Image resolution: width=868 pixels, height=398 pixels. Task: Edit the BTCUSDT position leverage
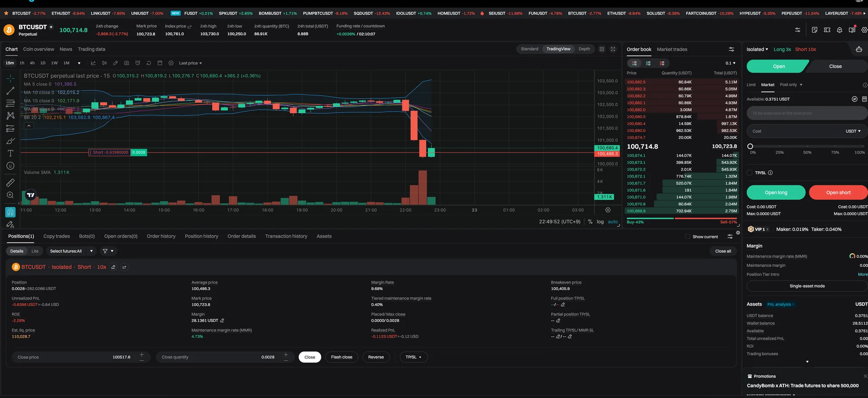coord(113,267)
